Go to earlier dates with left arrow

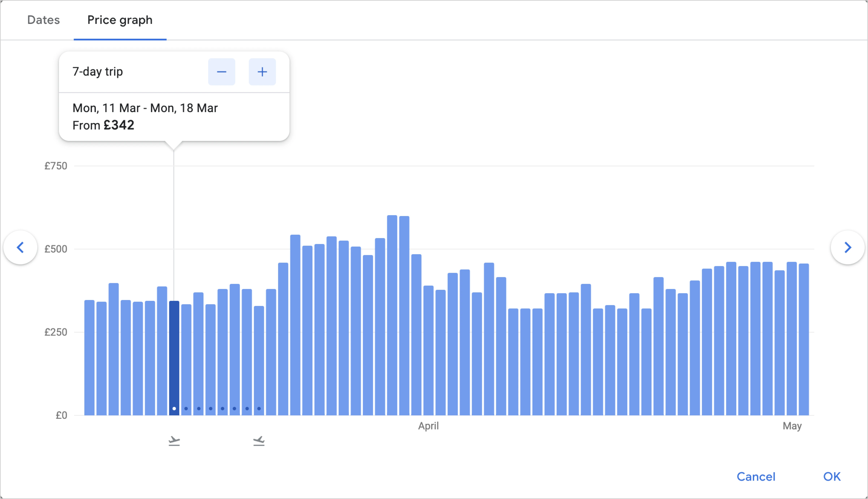coord(21,247)
